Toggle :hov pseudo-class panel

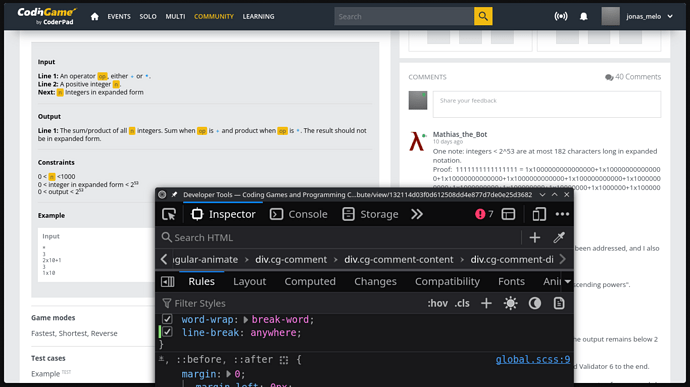[x=437, y=303]
